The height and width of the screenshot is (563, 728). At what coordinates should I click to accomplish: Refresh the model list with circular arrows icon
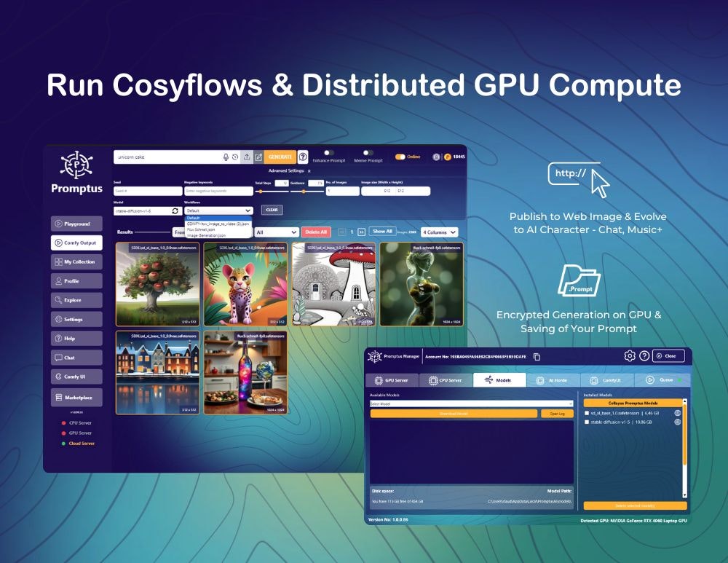tap(175, 211)
